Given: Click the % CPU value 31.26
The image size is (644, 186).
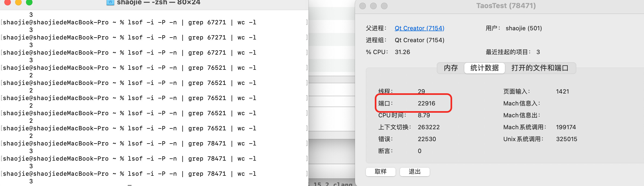Looking at the screenshot, I should (402, 52).
